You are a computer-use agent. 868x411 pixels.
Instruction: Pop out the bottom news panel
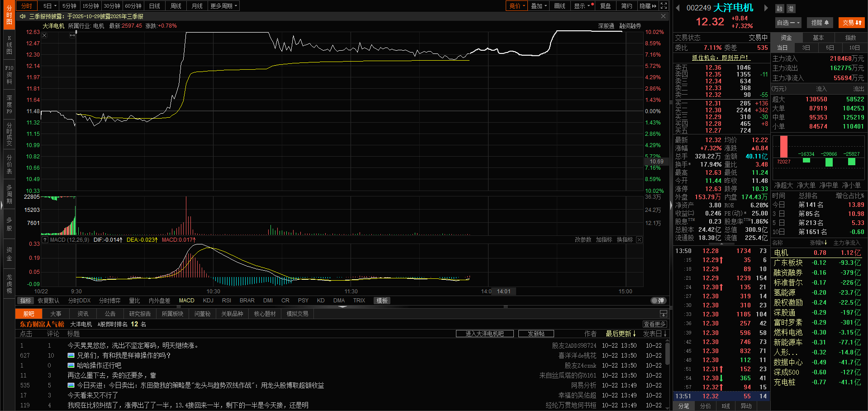click(x=663, y=314)
